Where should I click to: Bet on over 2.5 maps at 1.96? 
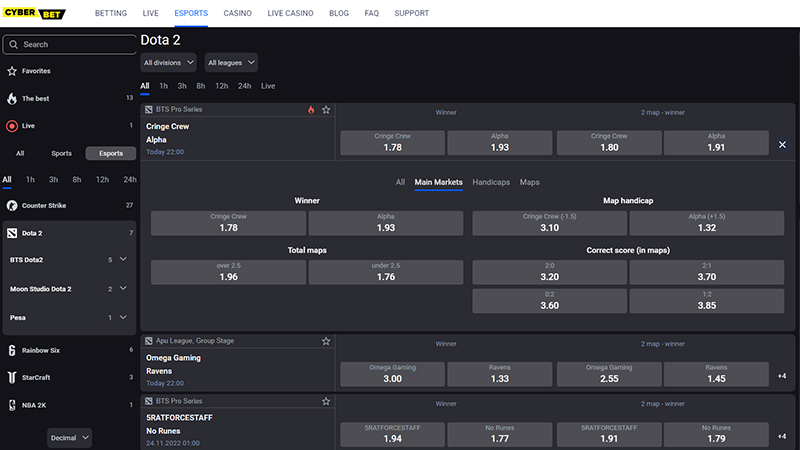click(x=228, y=272)
